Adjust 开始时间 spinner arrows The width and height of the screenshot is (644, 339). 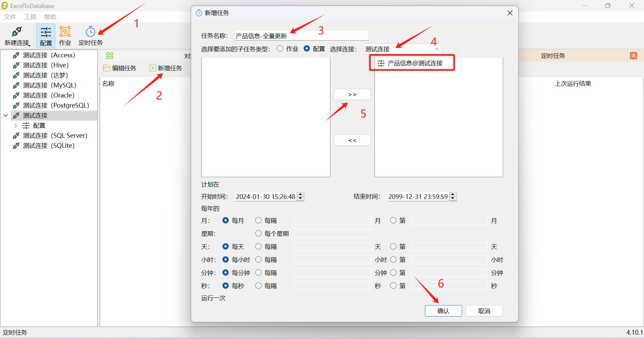[x=301, y=197]
